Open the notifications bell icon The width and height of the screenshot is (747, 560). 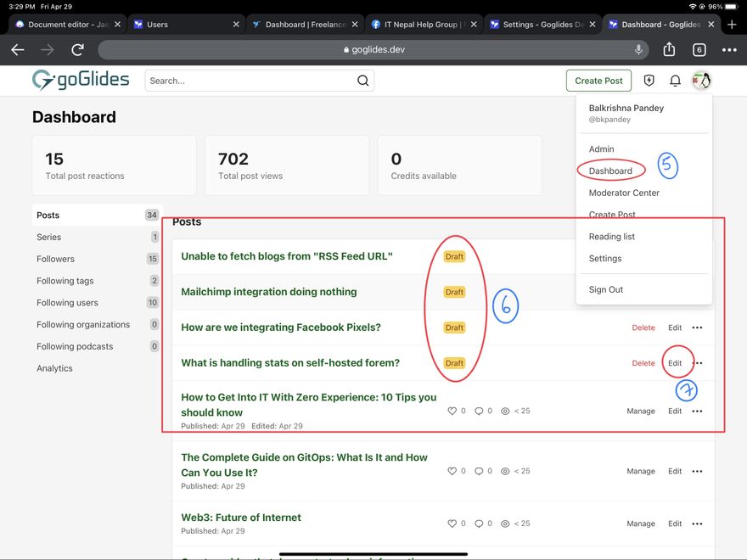(x=675, y=81)
